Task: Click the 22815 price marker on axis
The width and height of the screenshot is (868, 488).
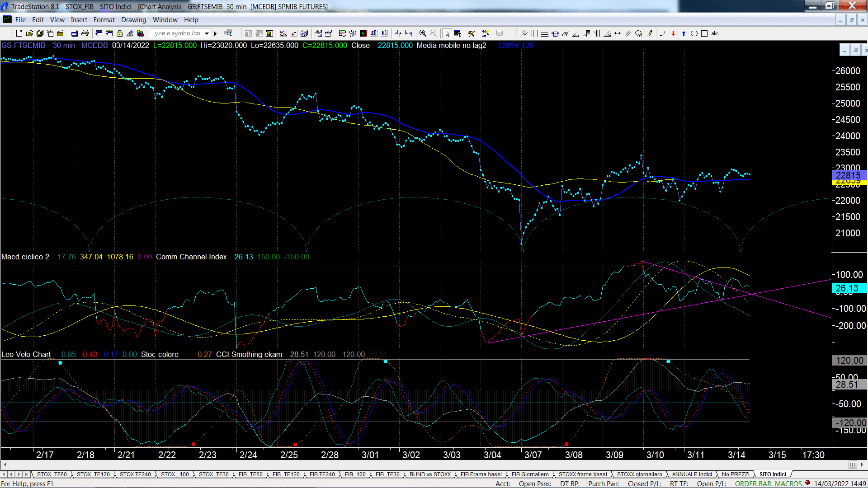Action: tap(849, 175)
